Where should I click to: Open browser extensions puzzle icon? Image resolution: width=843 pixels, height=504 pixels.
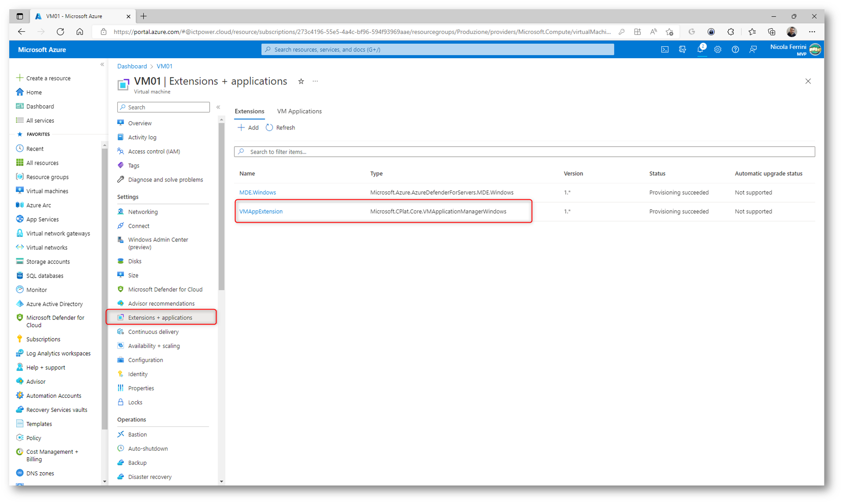coord(731,32)
